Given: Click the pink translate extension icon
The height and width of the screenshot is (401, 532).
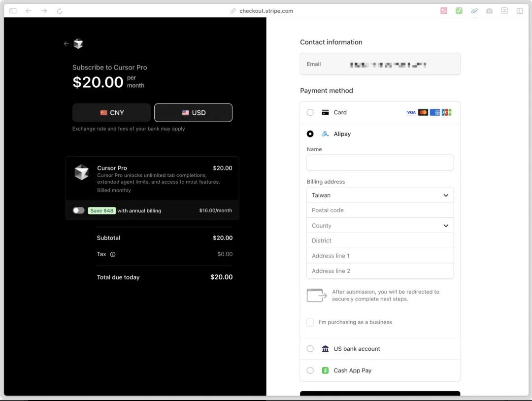Looking at the screenshot, I should coord(444,11).
